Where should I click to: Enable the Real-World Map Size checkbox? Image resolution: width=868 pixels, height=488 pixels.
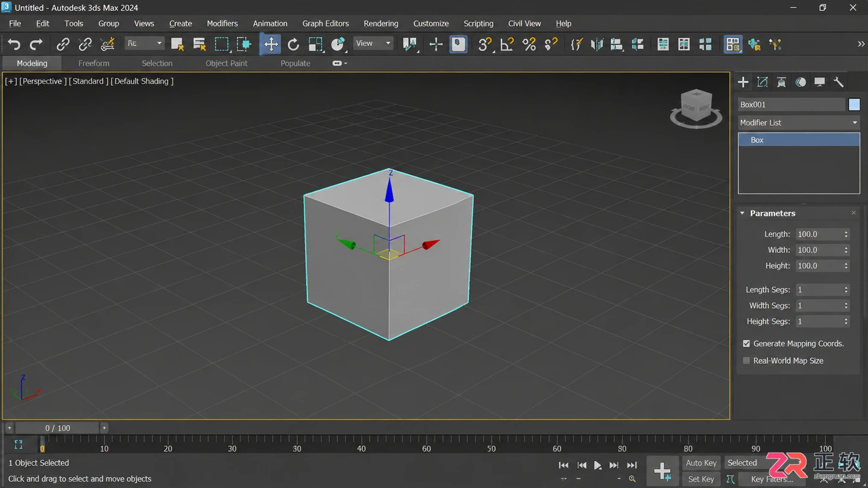[746, 360]
